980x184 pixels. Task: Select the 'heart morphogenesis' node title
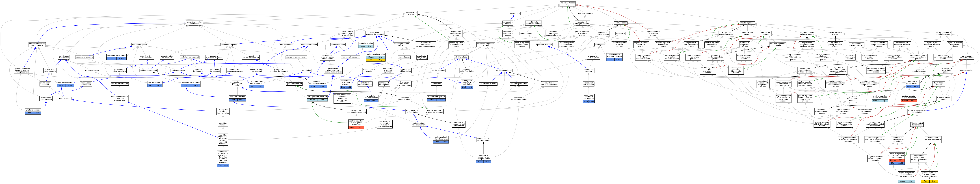tap(65, 82)
